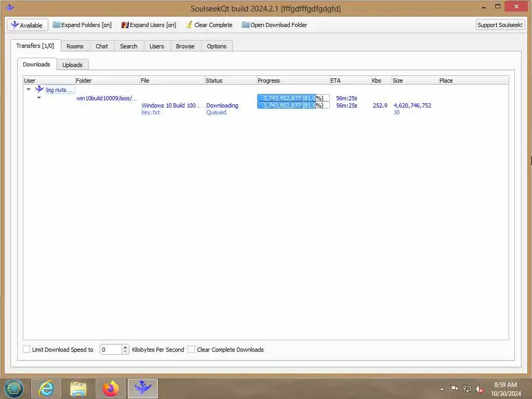This screenshot has width=532, height=399.
Task: Click the Queued status text
Action: click(x=216, y=112)
